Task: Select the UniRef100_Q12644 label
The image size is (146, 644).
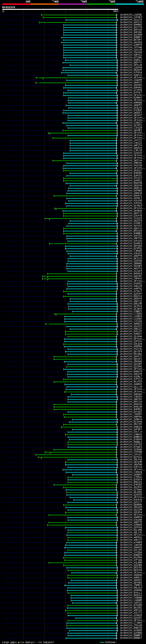Action: (131, 336)
